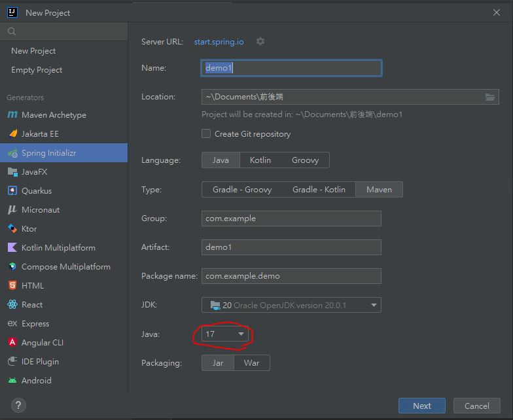Open start.spring.io server link
Image resolution: width=513 pixels, height=420 pixels.
219,42
